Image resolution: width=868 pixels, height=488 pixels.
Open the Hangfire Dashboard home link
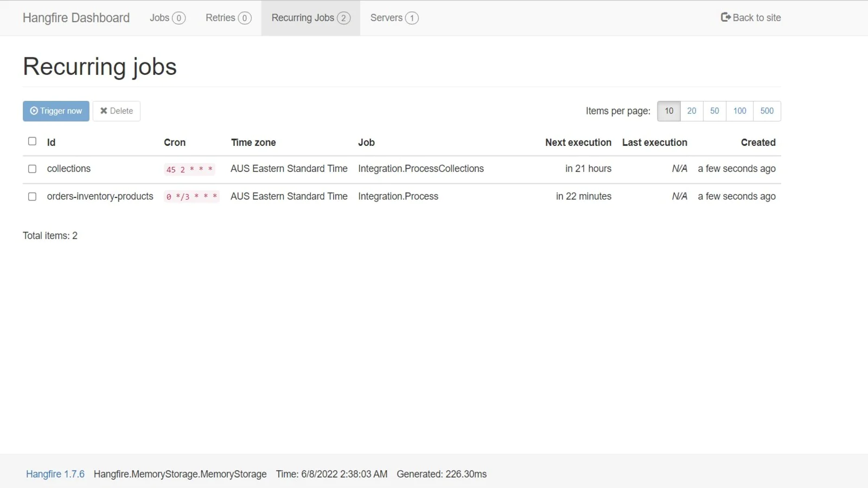point(76,18)
